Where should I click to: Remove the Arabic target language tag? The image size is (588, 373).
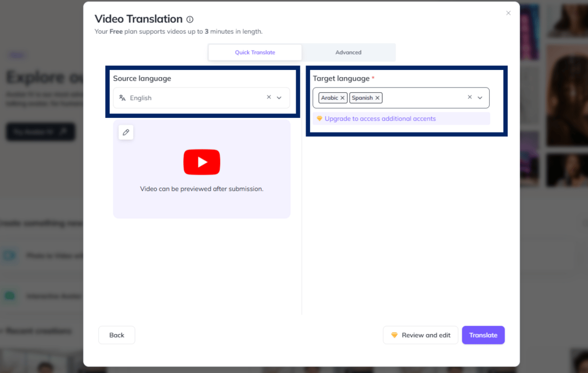pyautogui.click(x=343, y=98)
